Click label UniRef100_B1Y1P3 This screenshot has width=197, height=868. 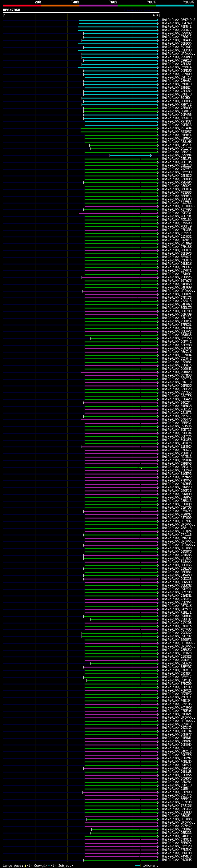(177, 846)
